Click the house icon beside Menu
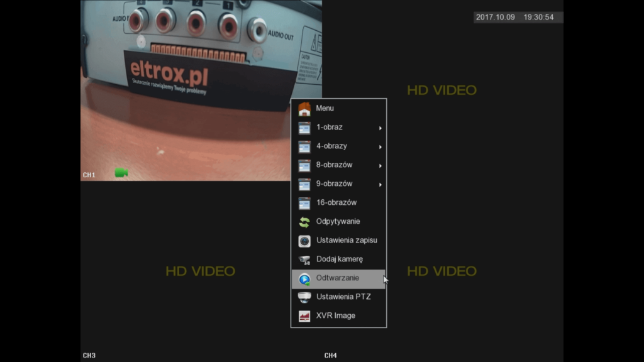Screen dimensions: 644x362 304,109
